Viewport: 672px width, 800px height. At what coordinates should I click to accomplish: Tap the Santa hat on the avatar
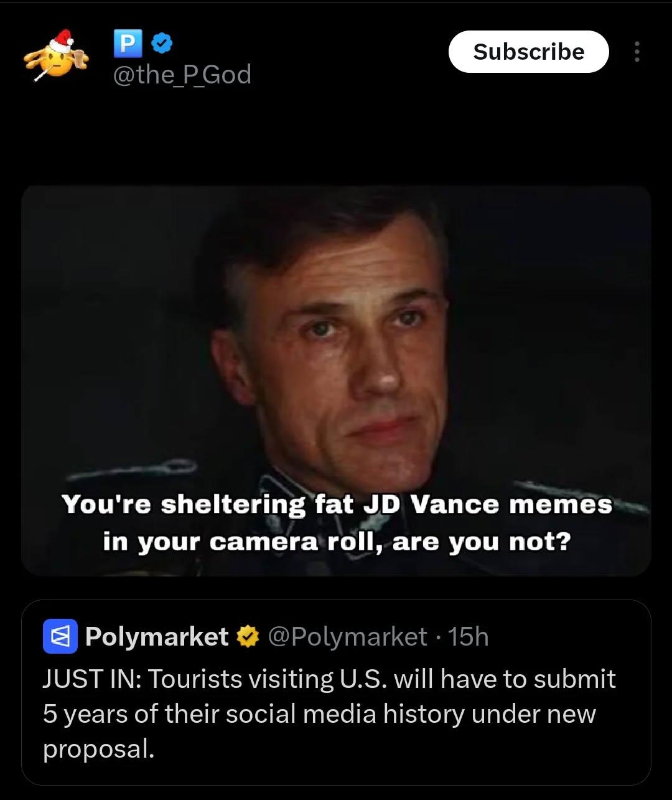point(62,41)
